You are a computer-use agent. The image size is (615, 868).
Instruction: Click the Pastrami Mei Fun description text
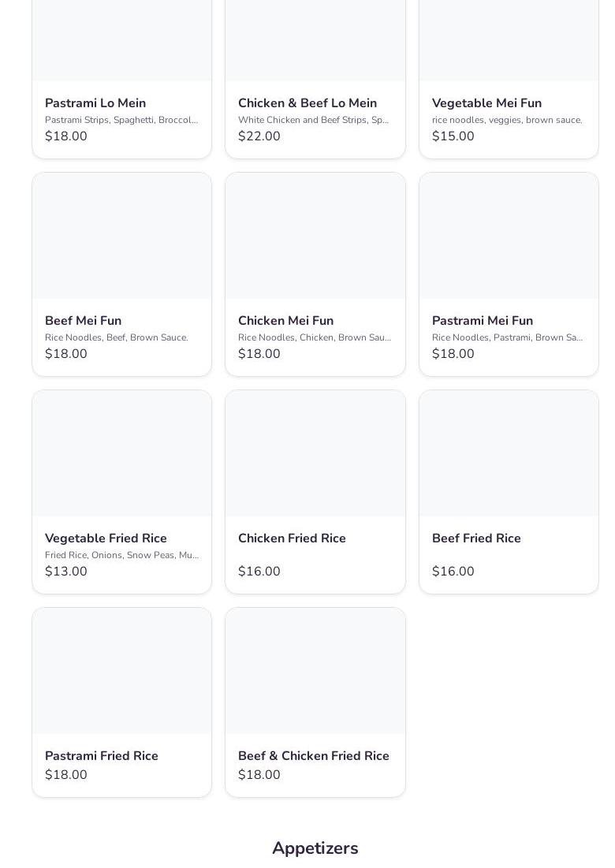(x=507, y=337)
